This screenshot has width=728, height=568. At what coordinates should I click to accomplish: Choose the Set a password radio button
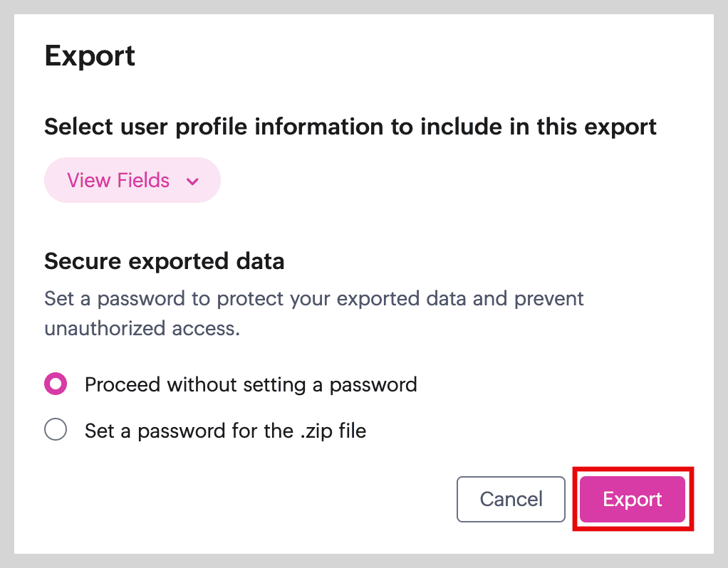pyautogui.click(x=56, y=430)
